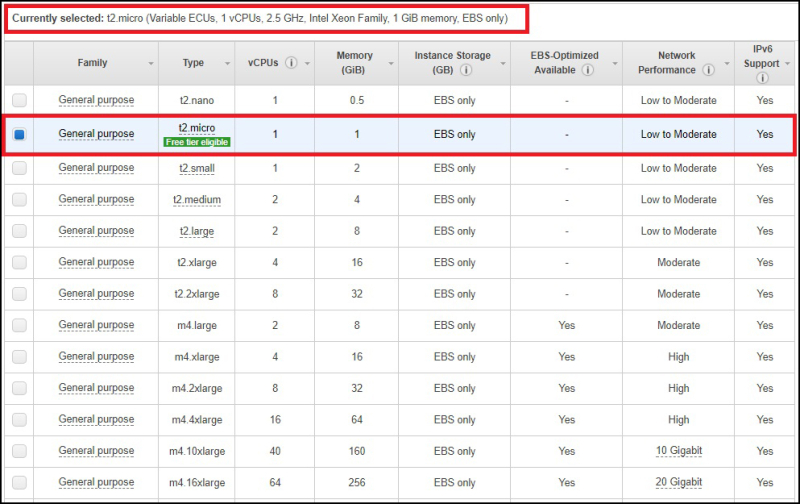Click the Memory (GiB) column header
The height and width of the screenshot is (504, 800).
(354, 63)
